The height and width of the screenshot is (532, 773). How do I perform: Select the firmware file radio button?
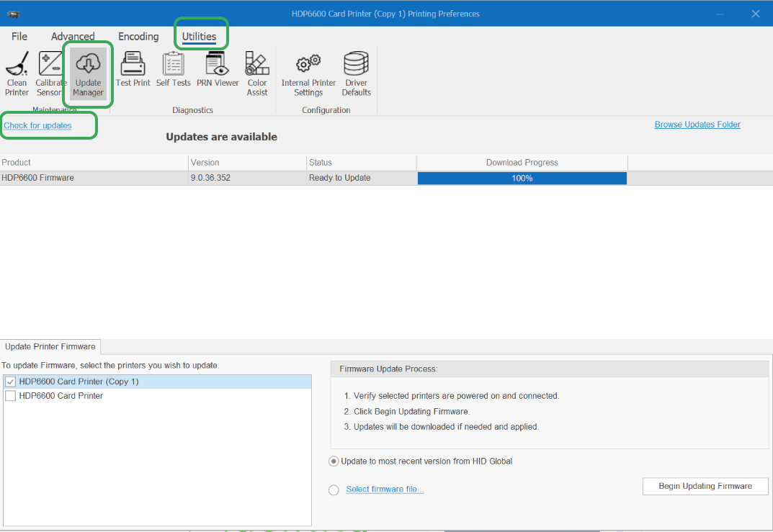click(x=334, y=490)
